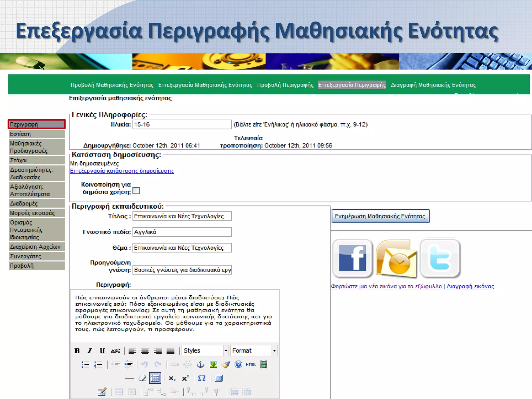Toggle bold formatting in the editor
This screenshot has width=532, height=399.
[77, 351]
